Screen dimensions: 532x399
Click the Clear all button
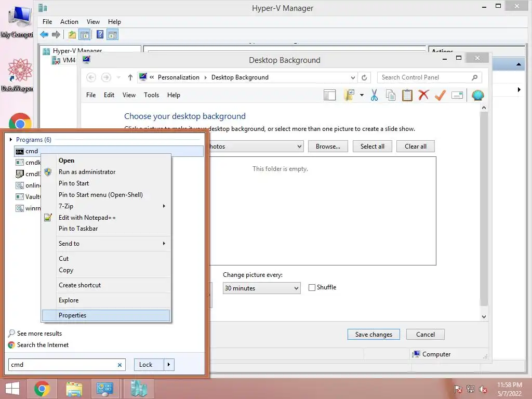tap(415, 146)
